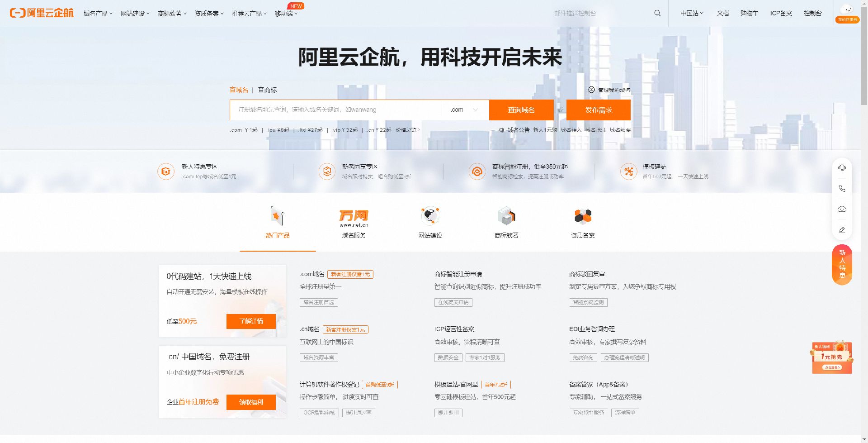868x443 pixels.
Task: Switch to the 查商标 tab
Action: coord(267,90)
